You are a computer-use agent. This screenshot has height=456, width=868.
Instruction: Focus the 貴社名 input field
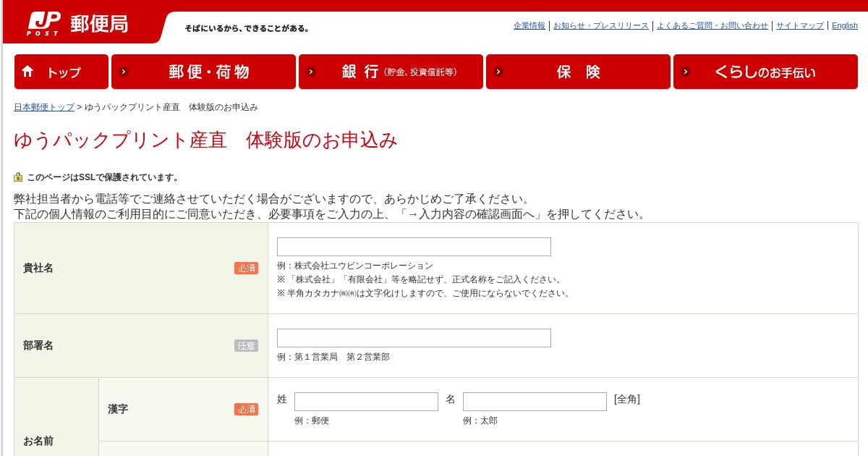(x=414, y=247)
